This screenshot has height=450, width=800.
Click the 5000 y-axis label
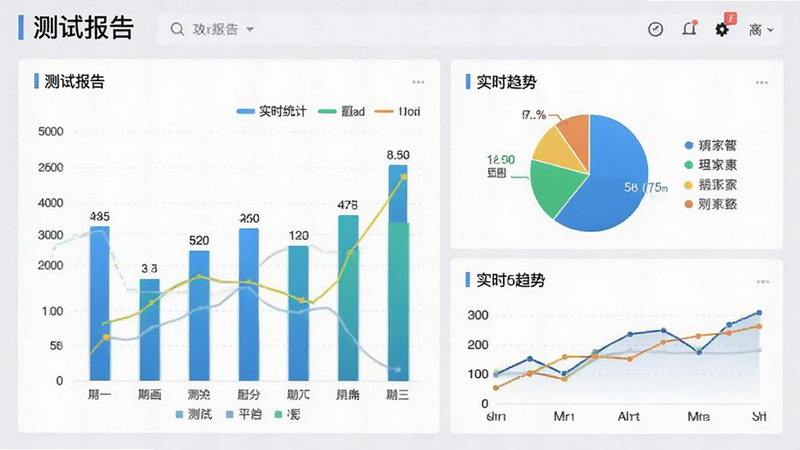[x=51, y=132]
